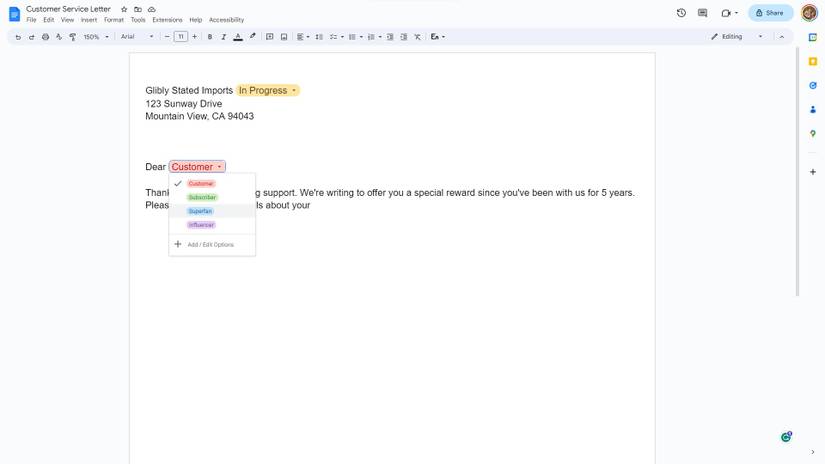
Task: Open version history clock icon
Action: pos(681,13)
